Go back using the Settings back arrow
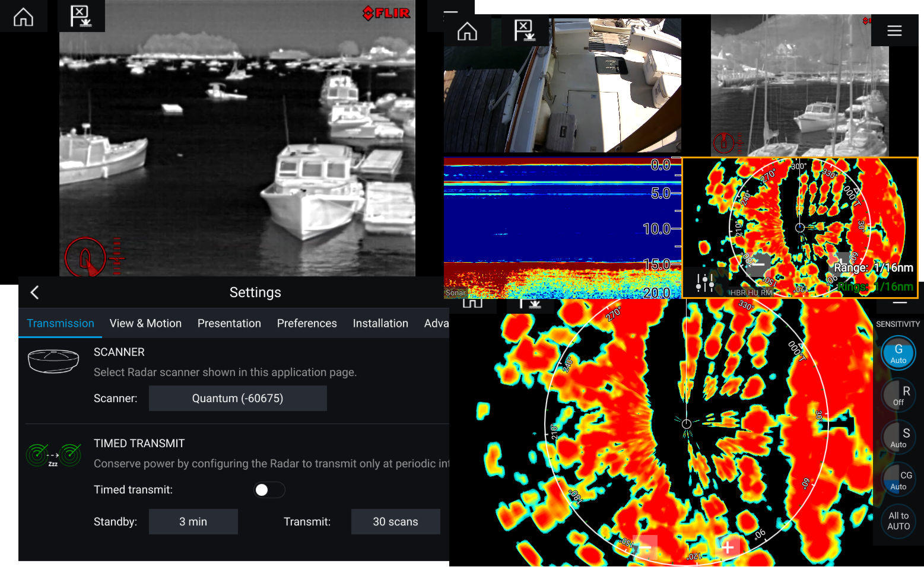 34,292
